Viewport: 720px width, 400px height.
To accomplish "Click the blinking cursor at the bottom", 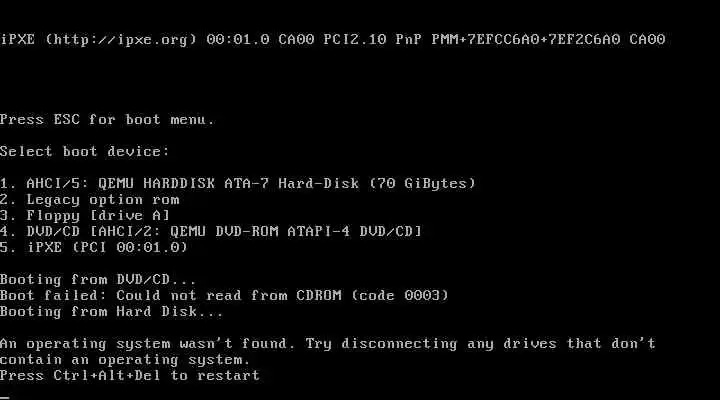I will coord(5,396).
